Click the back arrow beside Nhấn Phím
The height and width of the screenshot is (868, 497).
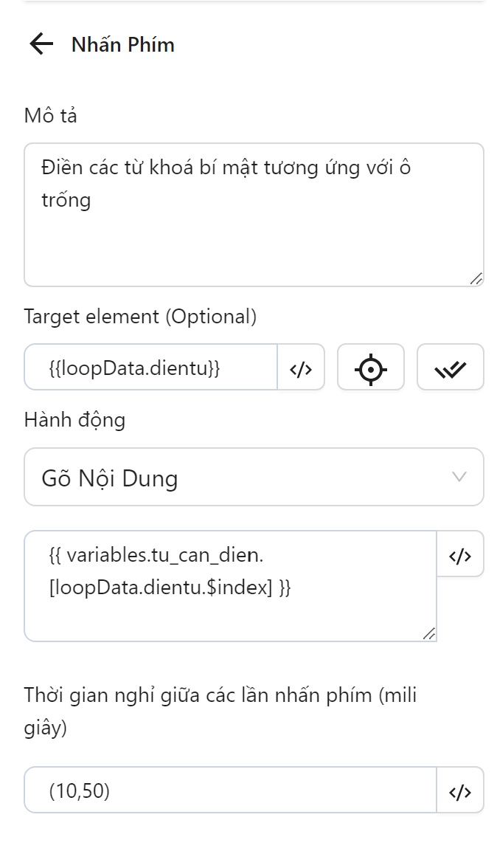(x=40, y=44)
